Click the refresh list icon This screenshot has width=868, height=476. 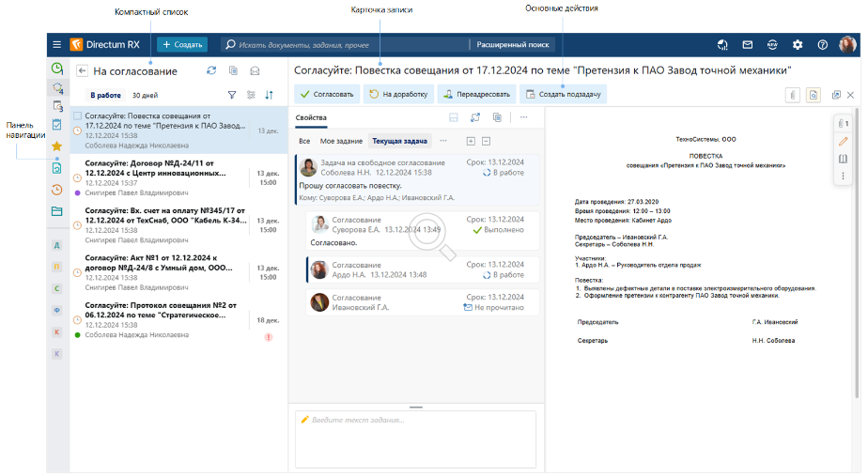pos(211,70)
